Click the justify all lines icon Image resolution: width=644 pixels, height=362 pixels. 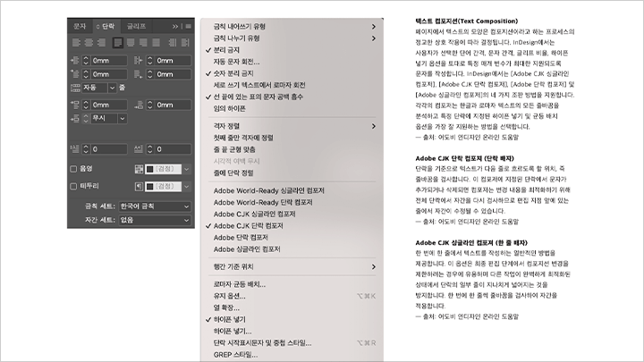156,42
